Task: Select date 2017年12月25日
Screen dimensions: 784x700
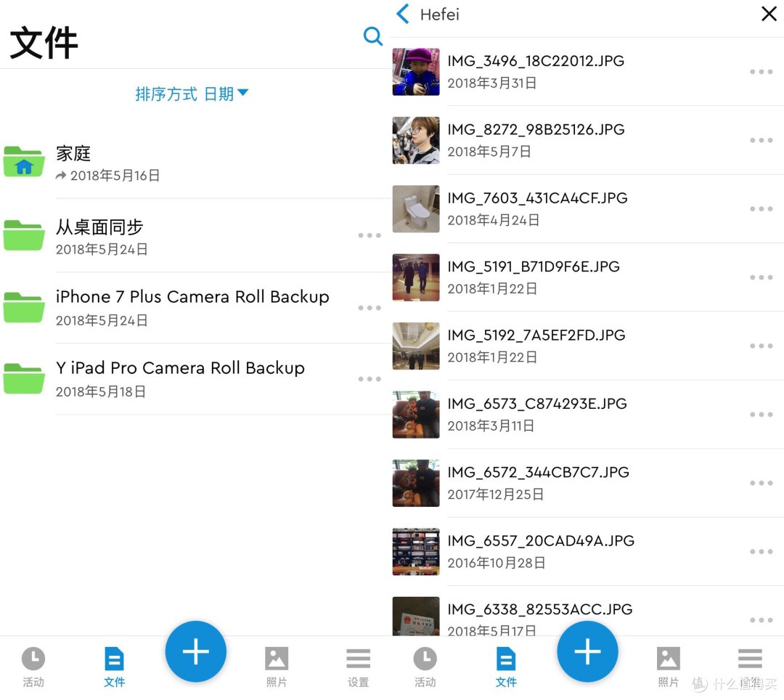Action: (x=496, y=495)
